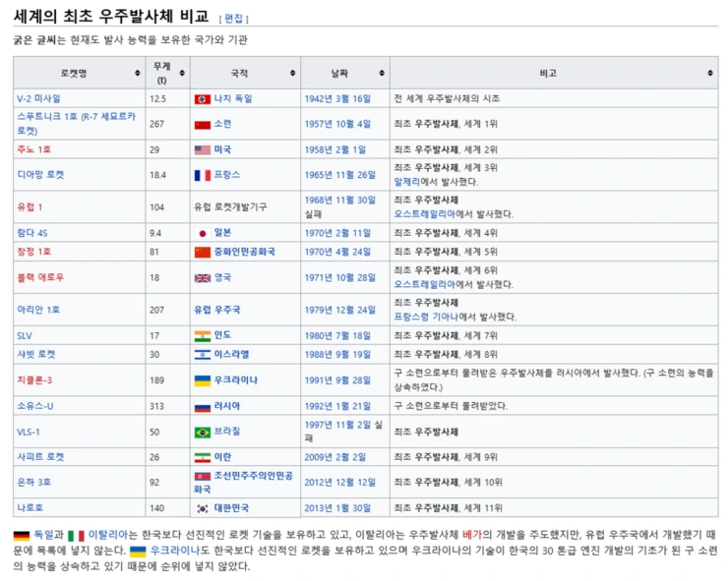Open the date link 1957년 10월 4일
Image resolution: width=728 pixels, height=581 pixels.
337,124
